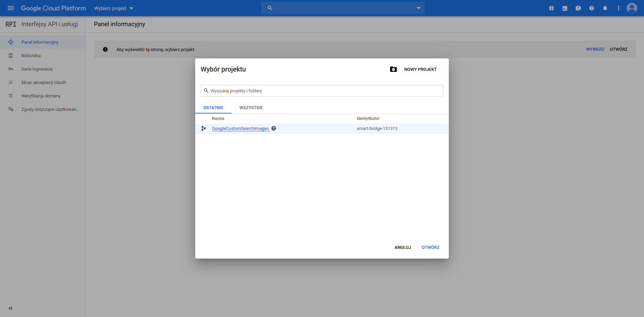Image resolution: width=644 pixels, height=317 pixels.
Task: Open the feedback alert icon
Action: 578,8
